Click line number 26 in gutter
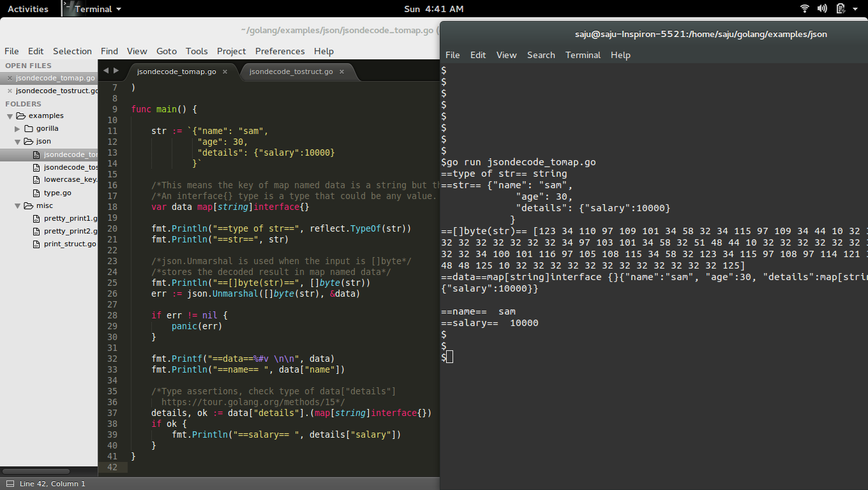 tap(112, 293)
